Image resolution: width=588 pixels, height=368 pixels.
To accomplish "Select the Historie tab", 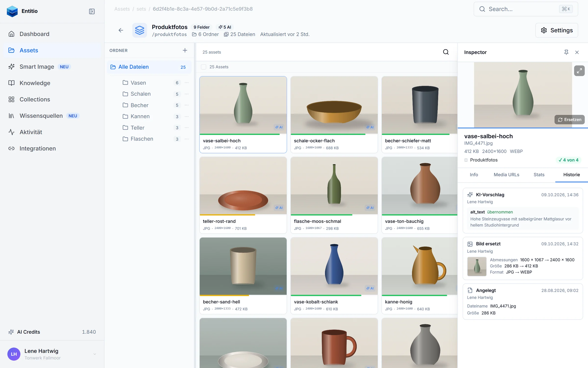I will coord(571,175).
